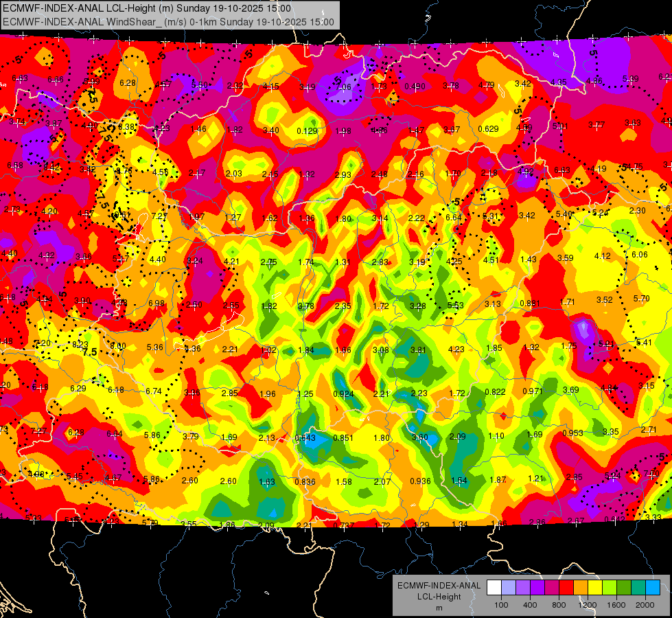Select the value 3.81 on teal area
Image resolution: width=672 pixels, height=618 pixels.
[418, 350]
